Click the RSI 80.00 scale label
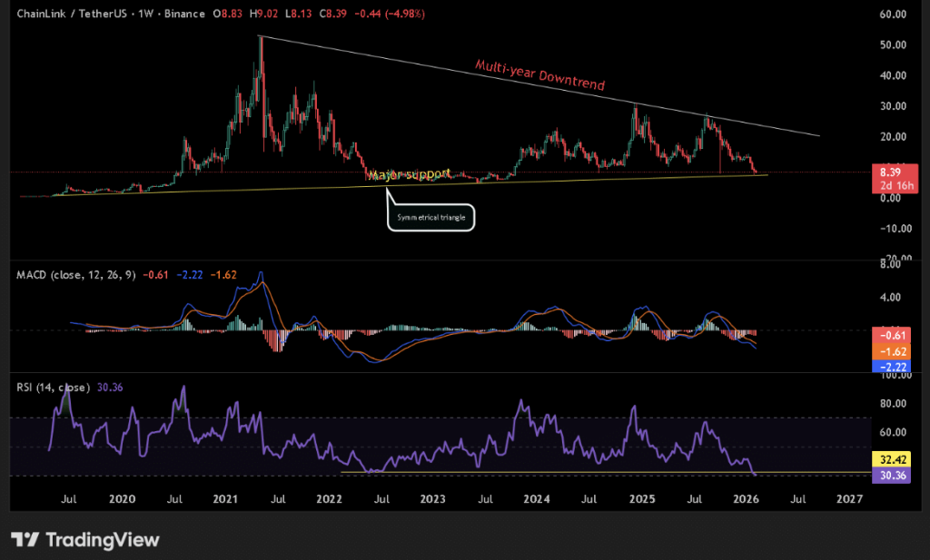 [x=894, y=403]
